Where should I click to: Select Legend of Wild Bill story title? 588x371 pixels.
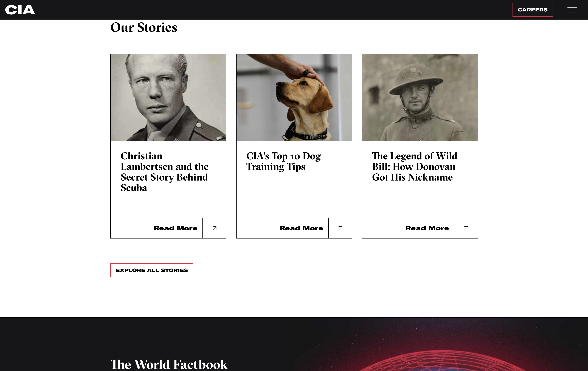[x=415, y=167]
